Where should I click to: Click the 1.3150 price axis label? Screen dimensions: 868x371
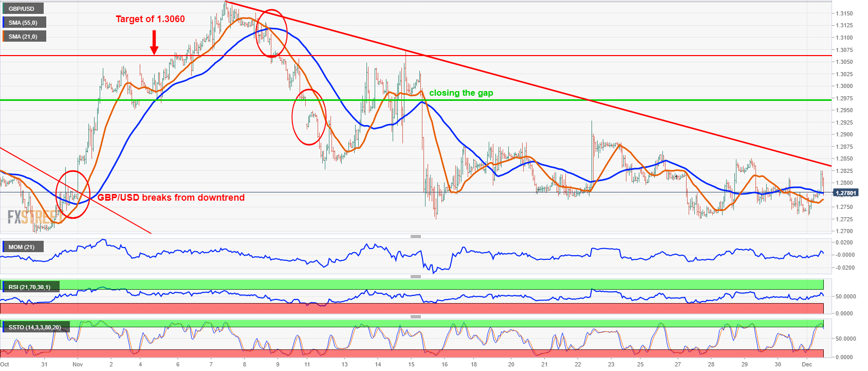[x=844, y=13]
